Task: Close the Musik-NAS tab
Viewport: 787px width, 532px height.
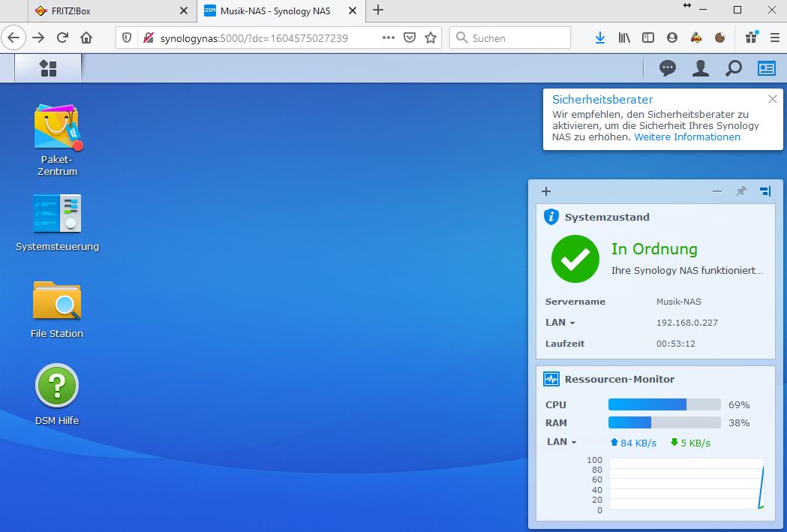Action: (353, 11)
